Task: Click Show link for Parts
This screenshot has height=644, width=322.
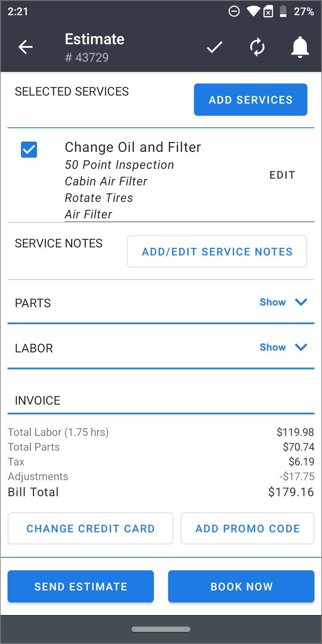Action: pyautogui.click(x=272, y=302)
